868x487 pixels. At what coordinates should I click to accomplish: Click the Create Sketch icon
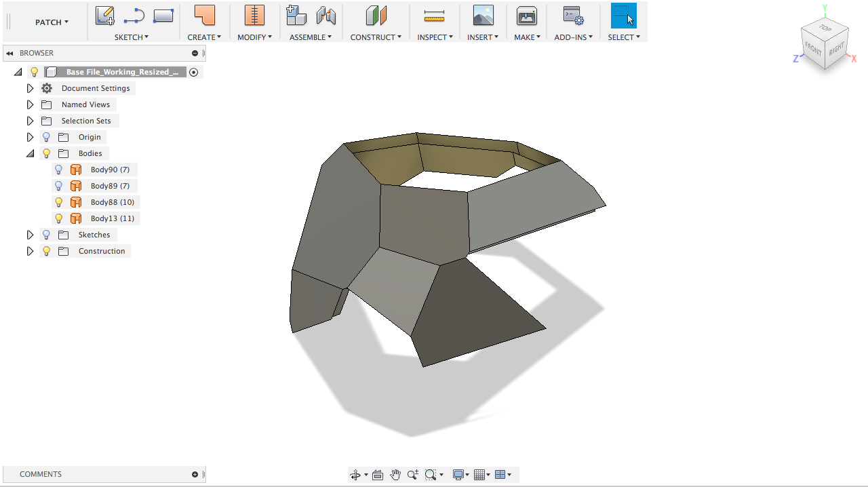tap(104, 16)
